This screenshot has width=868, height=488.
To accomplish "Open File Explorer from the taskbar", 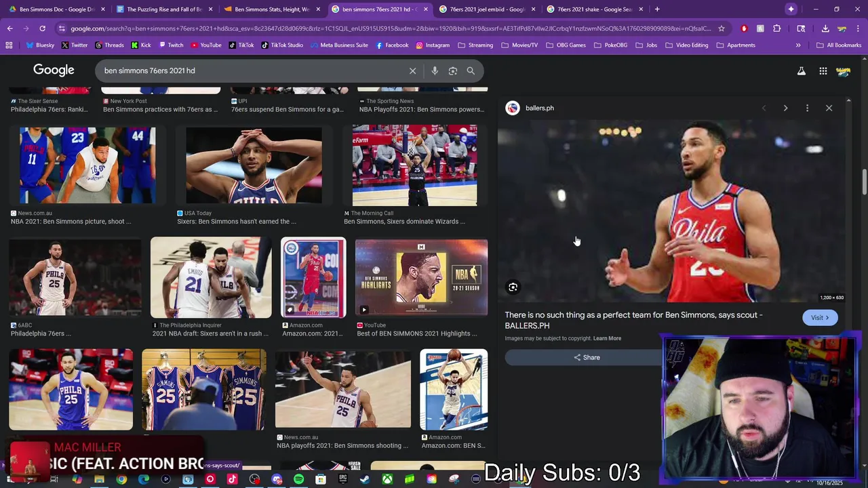I will pyautogui.click(x=99, y=479).
